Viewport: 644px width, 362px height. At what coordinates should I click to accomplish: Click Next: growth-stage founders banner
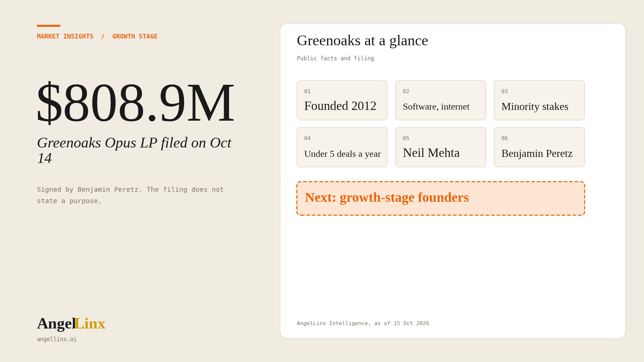click(x=441, y=198)
